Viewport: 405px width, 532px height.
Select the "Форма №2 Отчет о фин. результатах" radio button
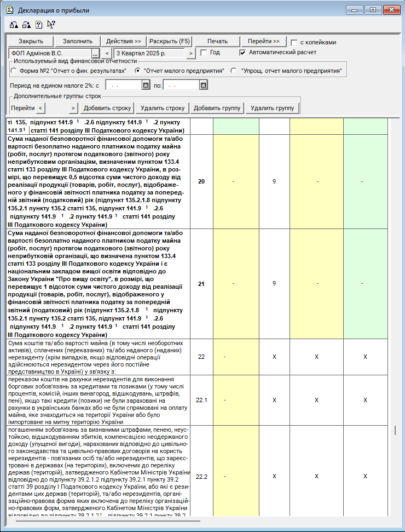tap(14, 71)
